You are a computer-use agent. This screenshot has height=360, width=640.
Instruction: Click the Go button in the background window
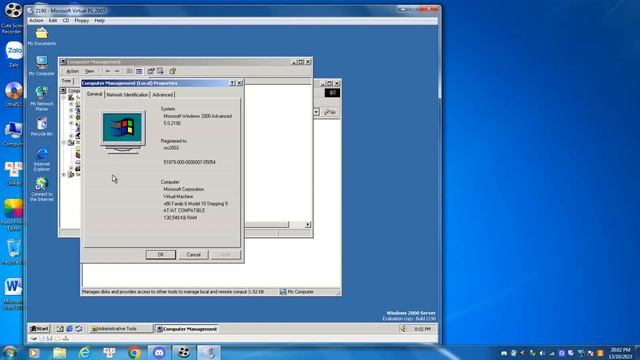click(x=330, y=112)
